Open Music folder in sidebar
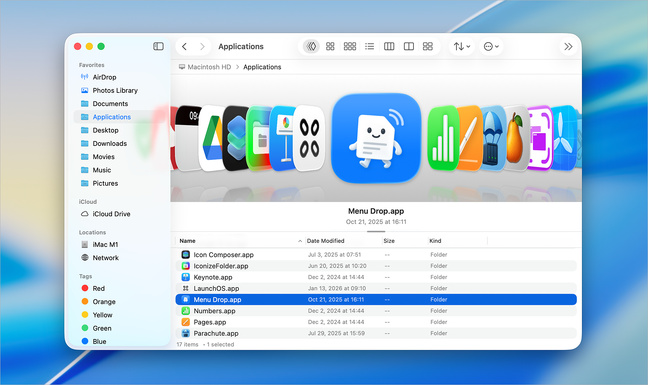648x385 pixels. 102,170
